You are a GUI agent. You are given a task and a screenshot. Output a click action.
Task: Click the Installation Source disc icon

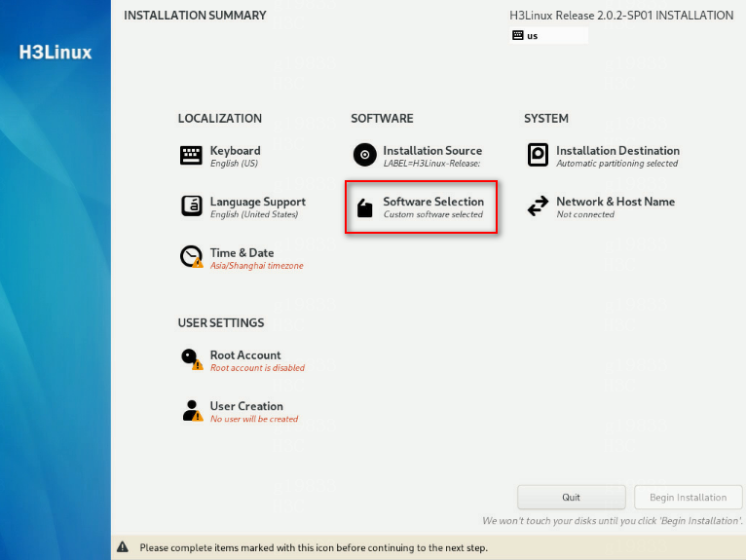pos(365,155)
